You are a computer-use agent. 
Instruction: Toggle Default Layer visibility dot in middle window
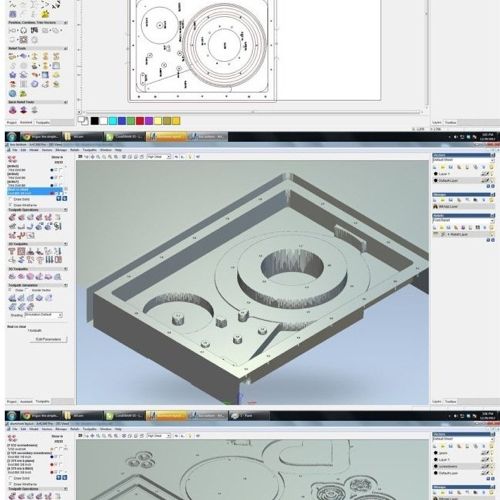436,180
